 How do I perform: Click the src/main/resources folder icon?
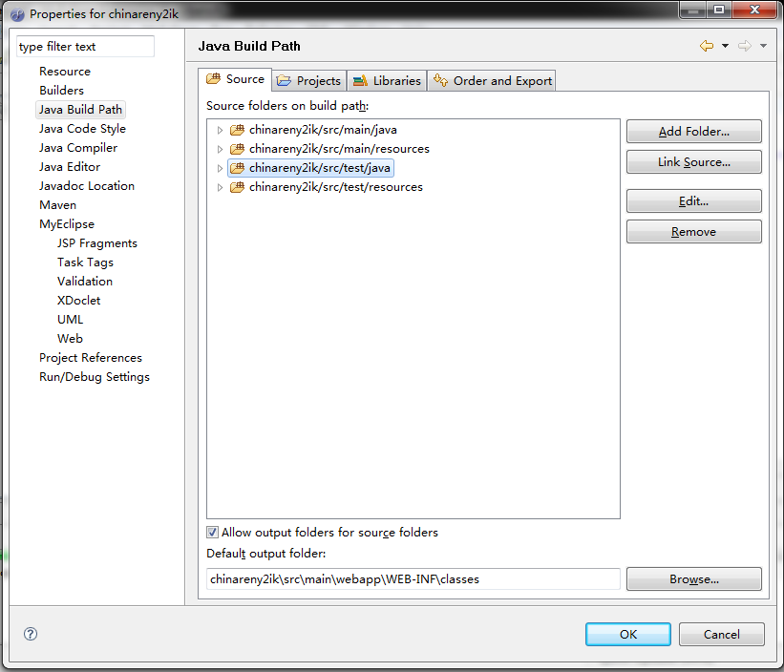click(x=237, y=149)
